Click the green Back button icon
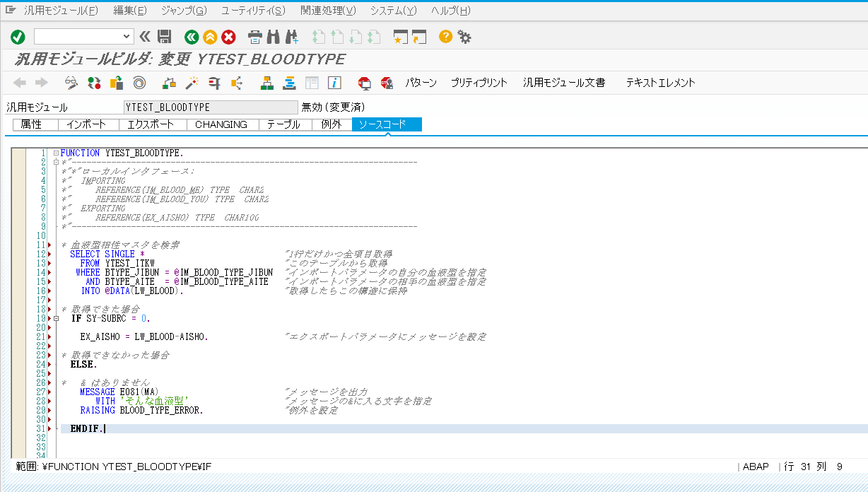The image size is (868, 492). coord(191,37)
